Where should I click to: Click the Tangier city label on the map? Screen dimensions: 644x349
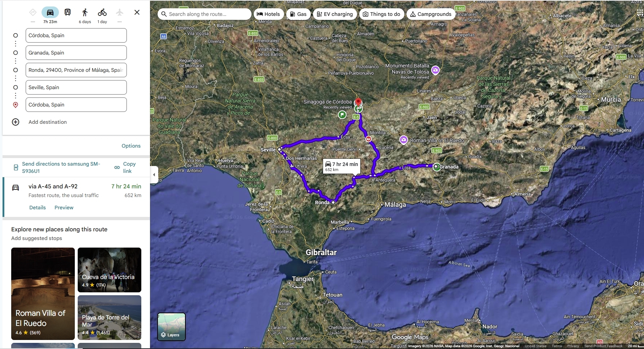tap(303, 279)
